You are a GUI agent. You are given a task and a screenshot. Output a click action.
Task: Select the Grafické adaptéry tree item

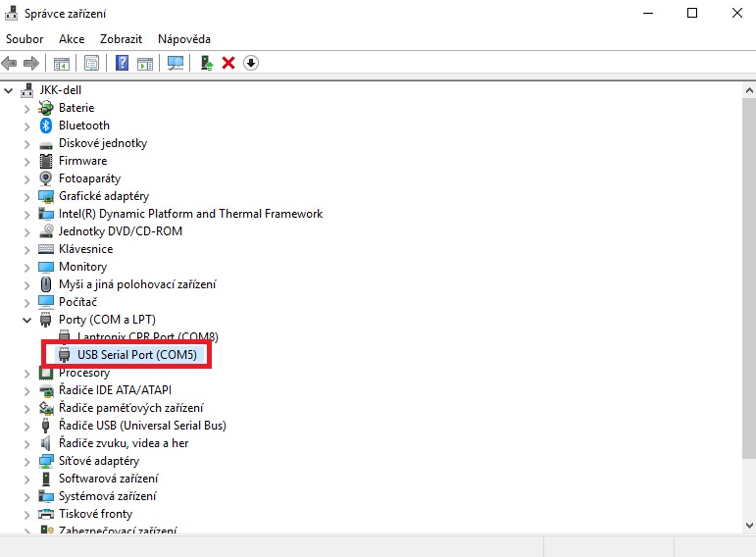tap(103, 196)
